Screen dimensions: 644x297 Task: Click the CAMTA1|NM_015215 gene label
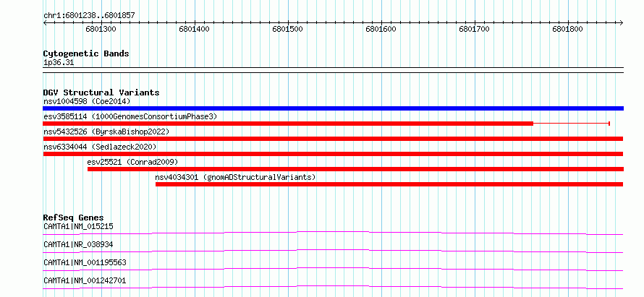tap(78, 226)
